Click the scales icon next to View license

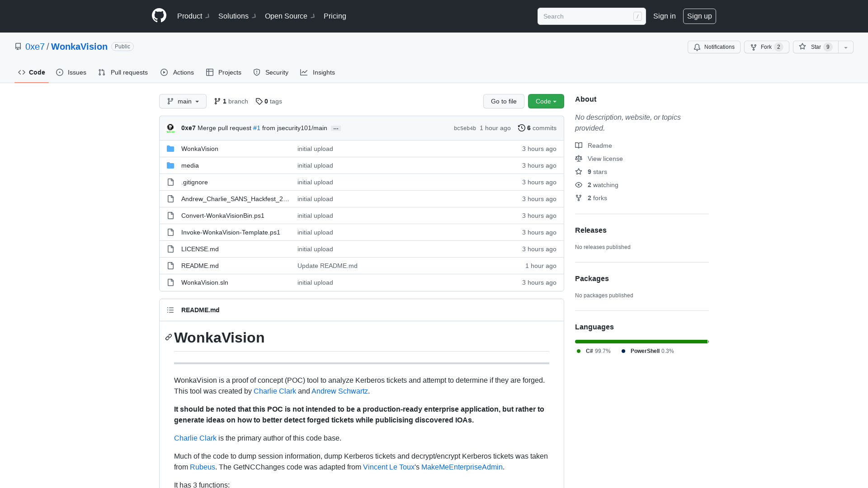click(x=579, y=159)
